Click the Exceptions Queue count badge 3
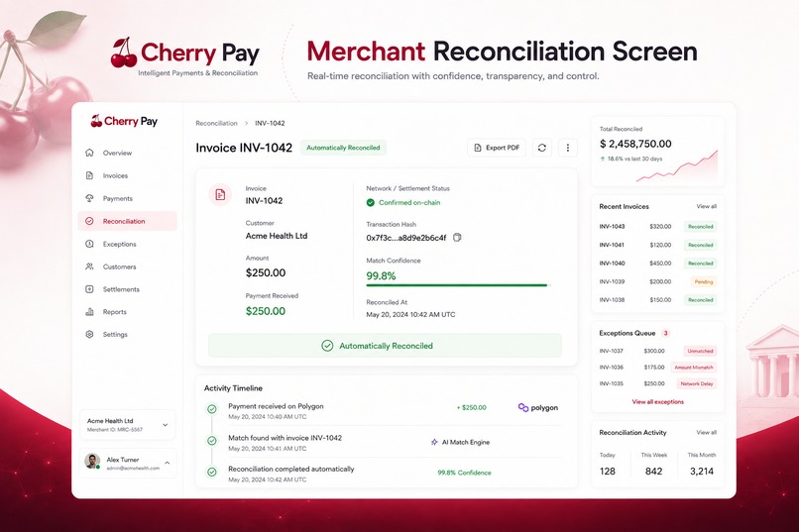 tap(665, 333)
